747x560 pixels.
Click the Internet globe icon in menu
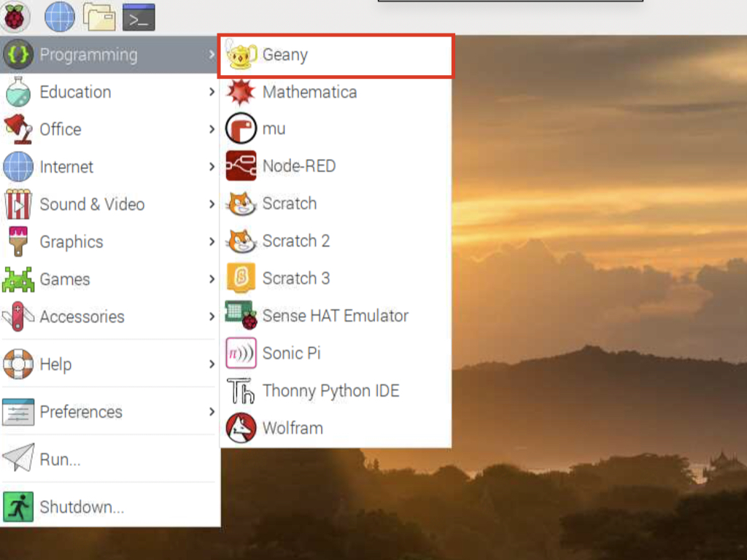(18, 167)
